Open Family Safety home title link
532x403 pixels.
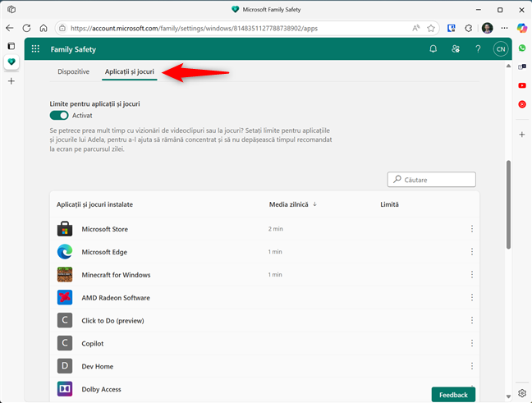(73, 49)
